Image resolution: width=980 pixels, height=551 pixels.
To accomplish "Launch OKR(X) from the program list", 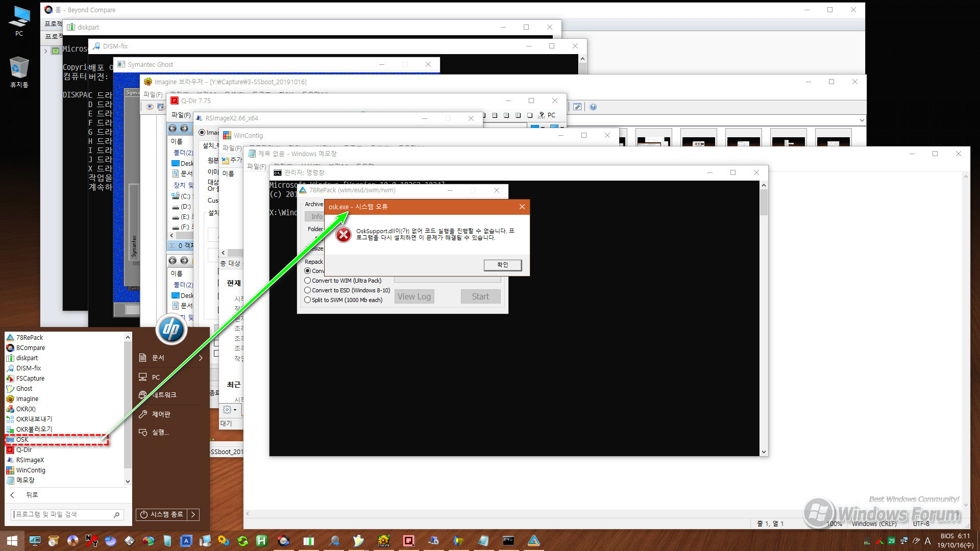I will pyautogui.click(x=26, y=409).
